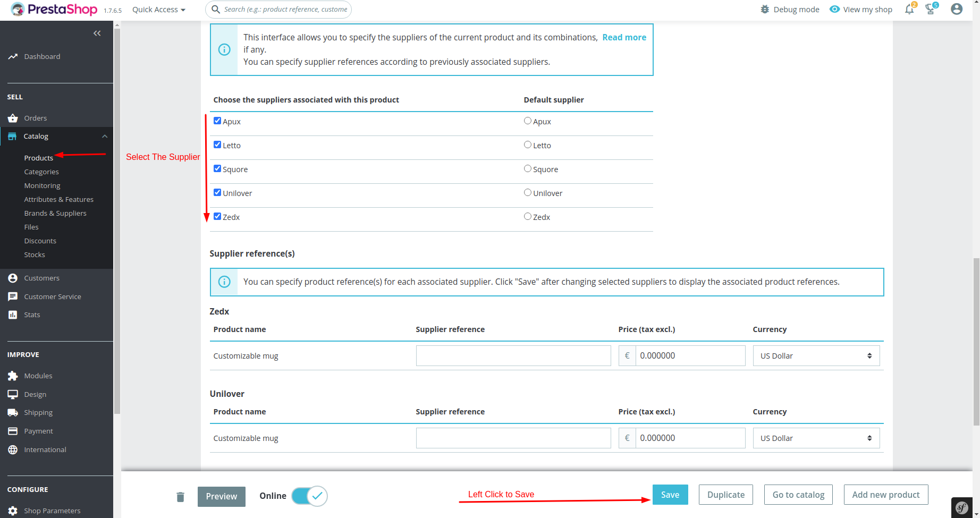This screenshot has height=518, width=980.
Task: Uncheck the Apux supplier checkbox
Action: click(x=217, y=121)
